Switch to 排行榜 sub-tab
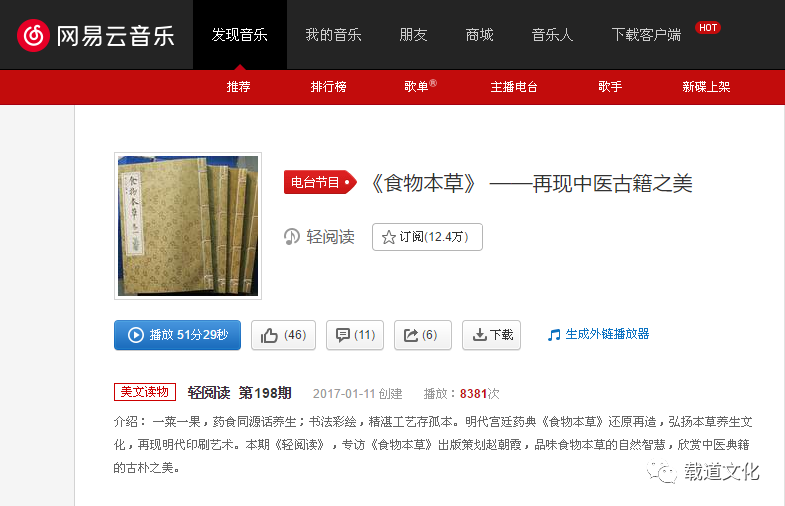The width and height of the screenshot is (785, 506). 328,87
